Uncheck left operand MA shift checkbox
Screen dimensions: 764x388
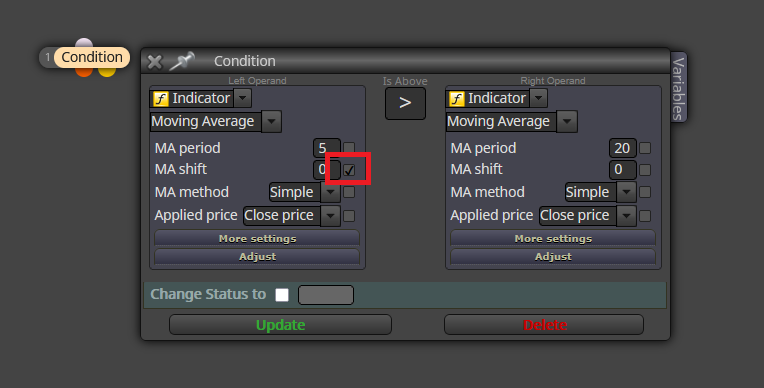[349, 170]
